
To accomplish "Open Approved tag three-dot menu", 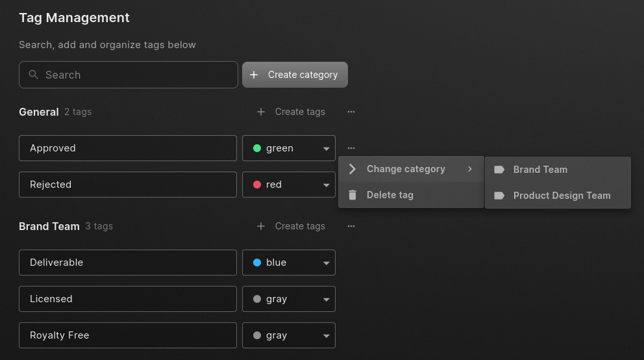I will pos(351,148).
